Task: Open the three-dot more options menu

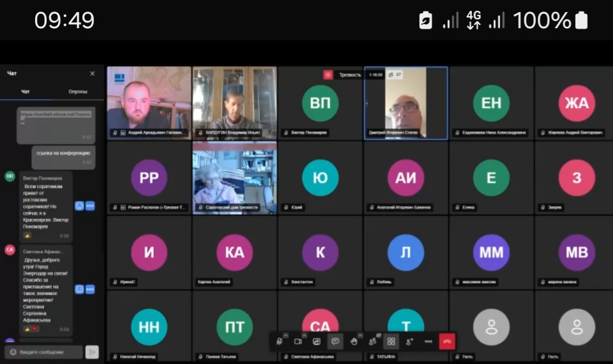Action: pyautogui.click(x=428, y=342)
